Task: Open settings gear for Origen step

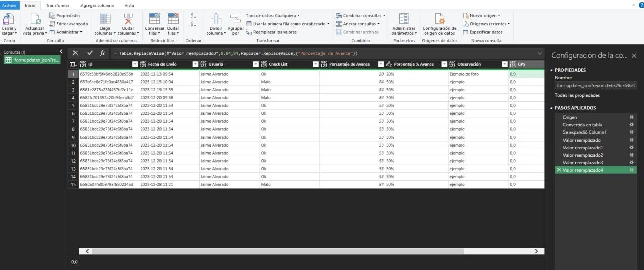Action: (x=632, y=117)
